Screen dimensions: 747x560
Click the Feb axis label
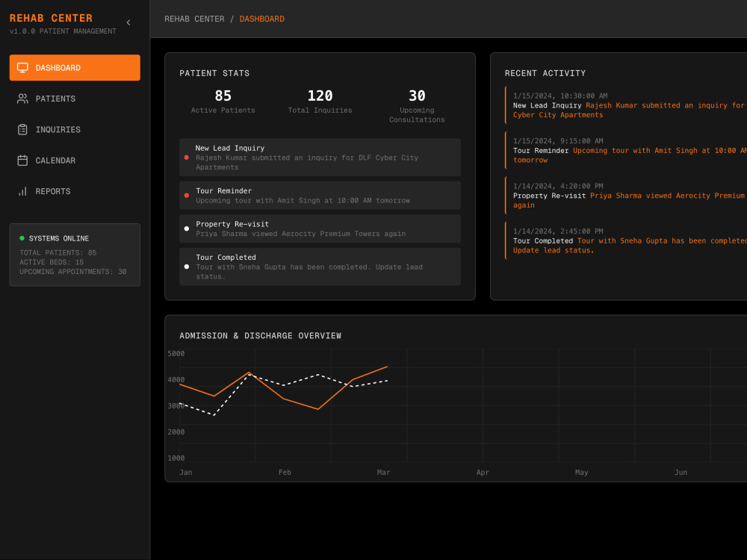[x=285, y=473]
